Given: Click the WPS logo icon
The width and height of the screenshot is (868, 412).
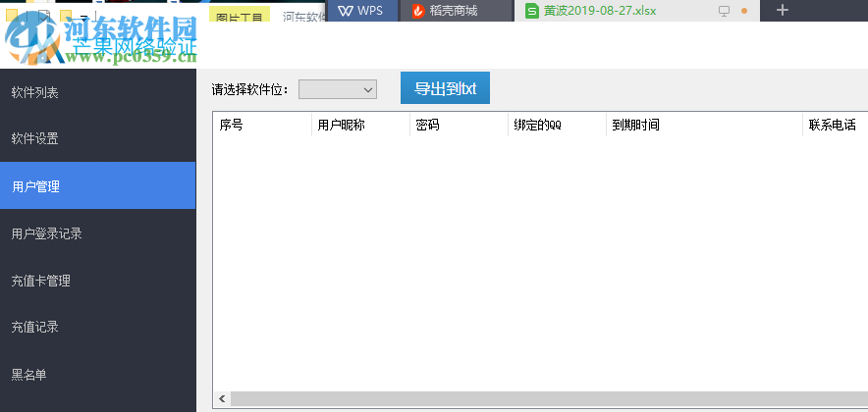Looking at the screenshot, I should tap(346, 11).
